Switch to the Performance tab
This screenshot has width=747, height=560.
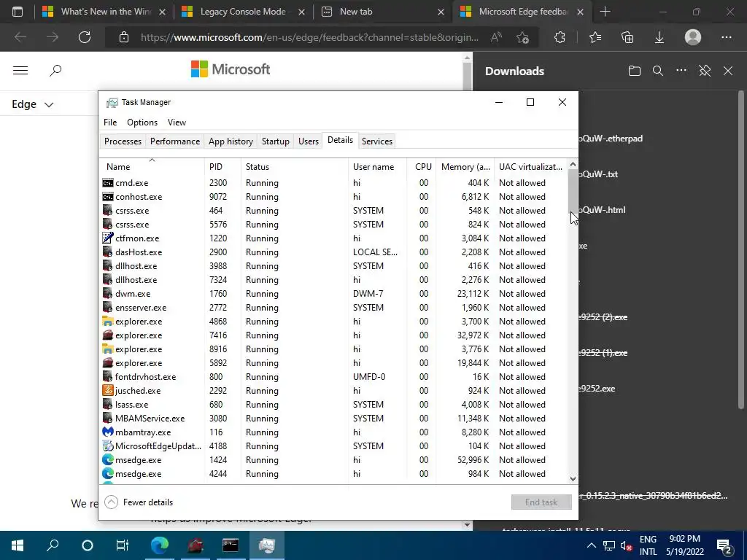pyautogui.click(x=175, y=141)
